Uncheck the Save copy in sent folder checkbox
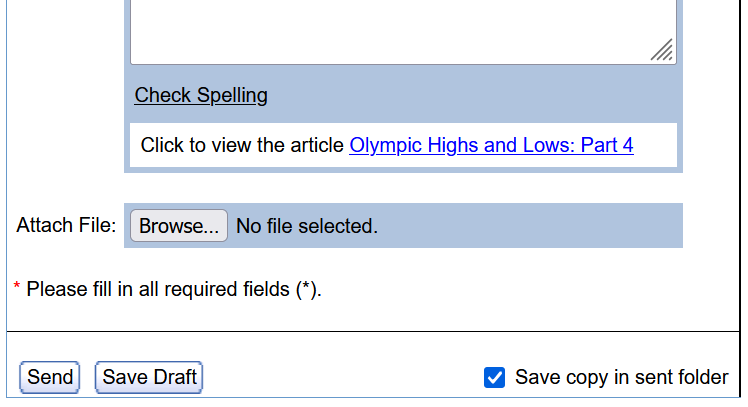Screen dimensions: 748x407 pos(494,377)
